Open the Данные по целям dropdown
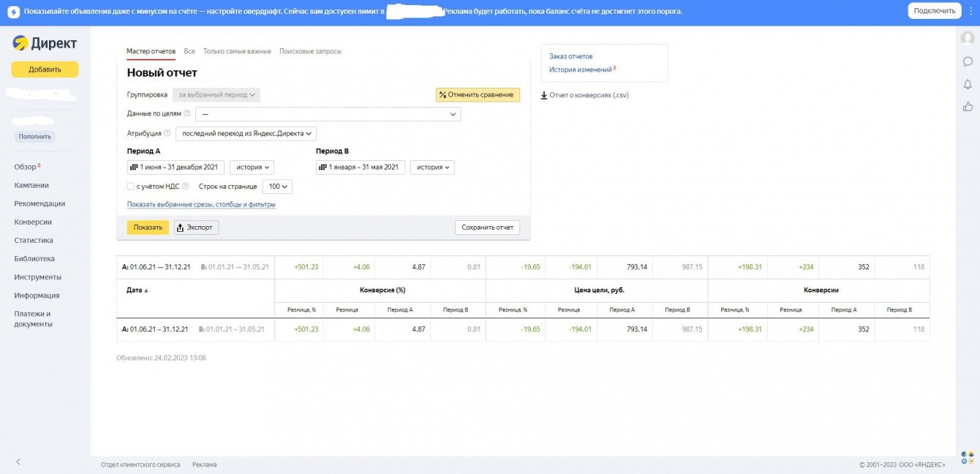The image size is (980, 474). pyautogui.click(x=328, y=114)
